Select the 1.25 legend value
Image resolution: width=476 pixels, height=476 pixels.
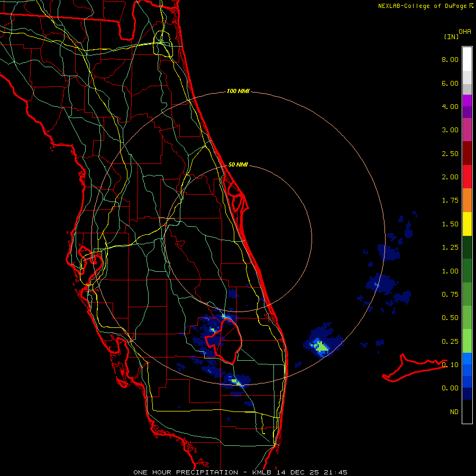coord(450,248)
